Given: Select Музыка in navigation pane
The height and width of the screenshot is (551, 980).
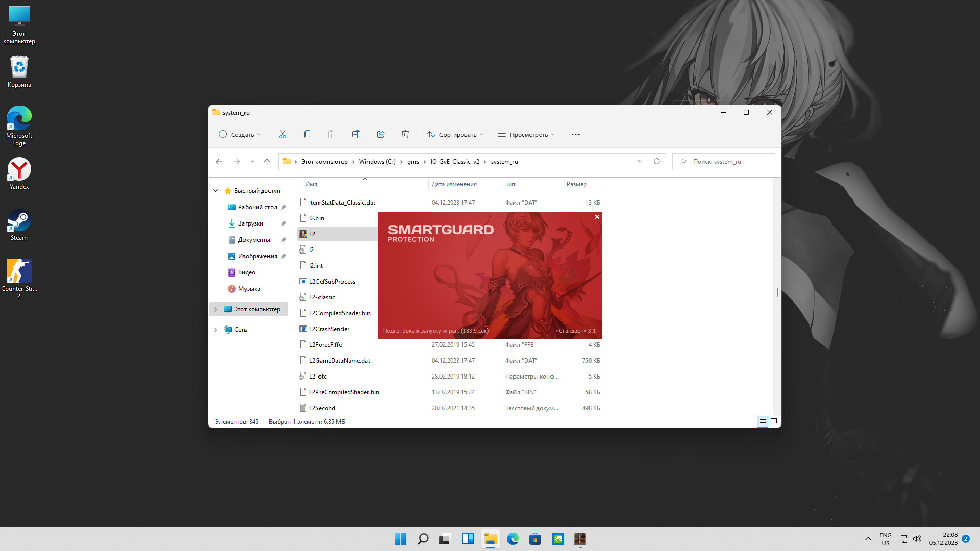Looking at the screenshot, I should [249, 289].
